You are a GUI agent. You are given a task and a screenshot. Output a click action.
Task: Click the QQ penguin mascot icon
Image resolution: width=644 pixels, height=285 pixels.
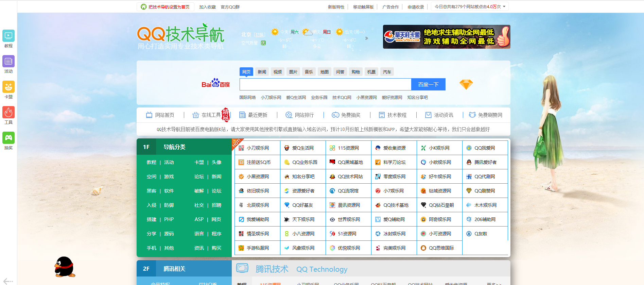point(65,267)
